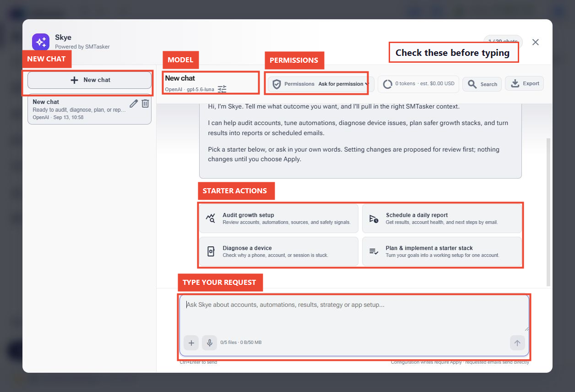Export the chat with Export button
Viewport: 575px width, 392px height.
[524, 83]
